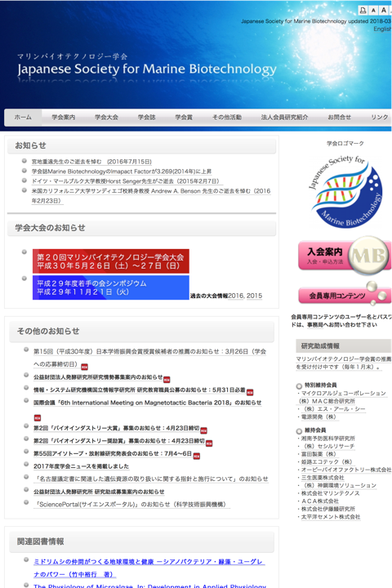
Task: Open the English version link
Action: (382, 29)
